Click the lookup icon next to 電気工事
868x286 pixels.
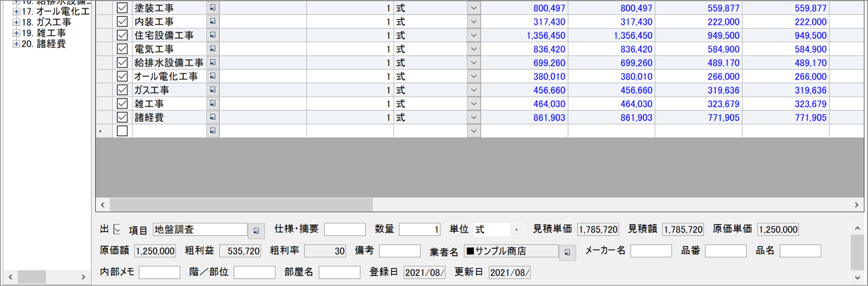(213, 49)
